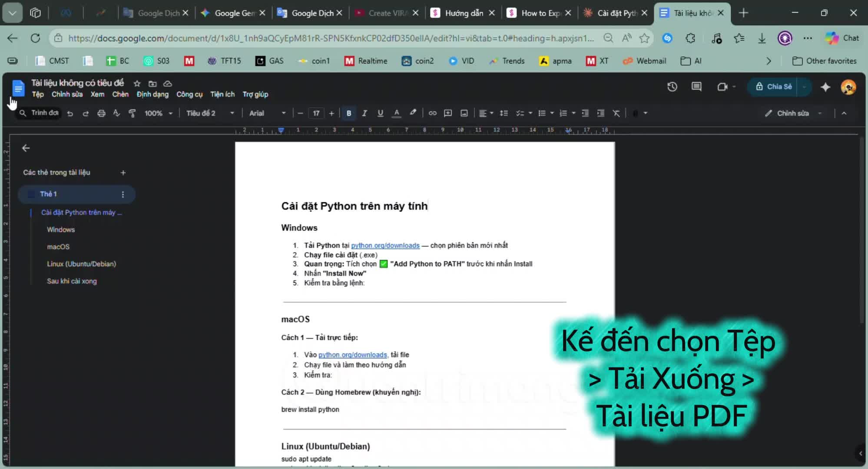Select the paint format roller
This screenshot has width=868, height=469.
(132, 113)
